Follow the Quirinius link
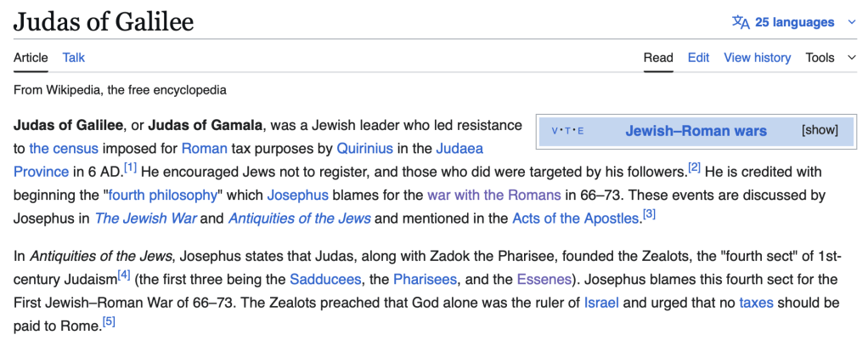Viewport: 868px width, 346px height. pos(364,148)
